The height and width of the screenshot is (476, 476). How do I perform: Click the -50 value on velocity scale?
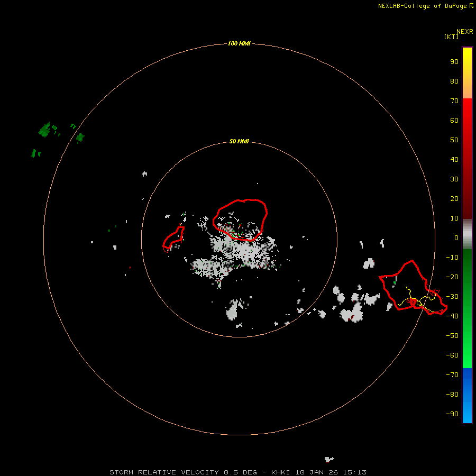(452, 336)
